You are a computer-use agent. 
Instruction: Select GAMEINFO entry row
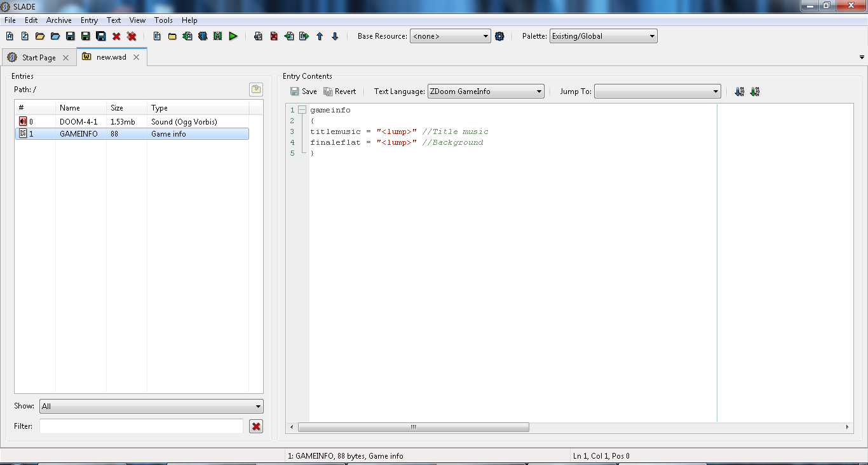point(132,134)
